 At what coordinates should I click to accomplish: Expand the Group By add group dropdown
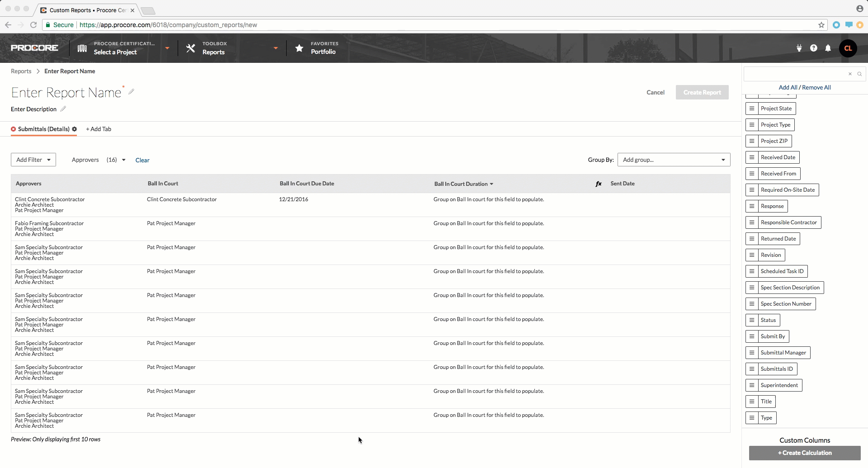tap(674, 160)
